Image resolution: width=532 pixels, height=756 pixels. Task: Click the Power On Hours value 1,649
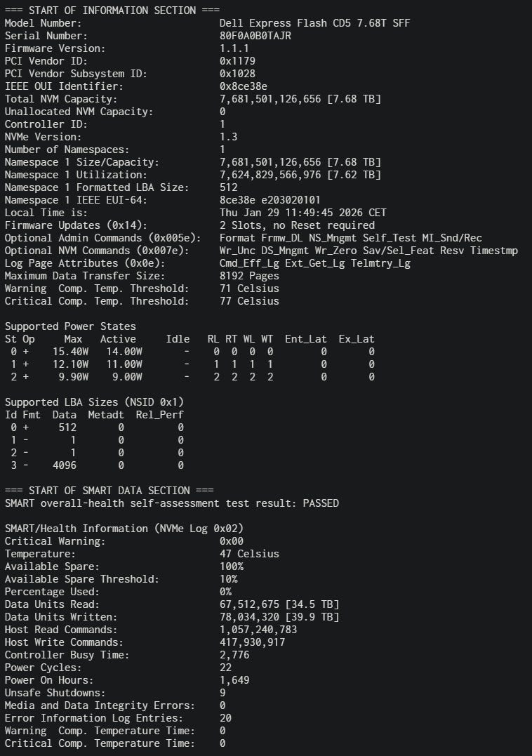(x=234, y=680)
